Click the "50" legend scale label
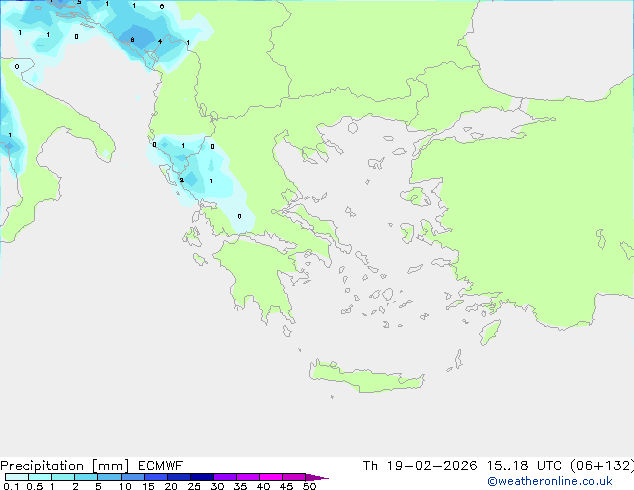 [309, 486]
